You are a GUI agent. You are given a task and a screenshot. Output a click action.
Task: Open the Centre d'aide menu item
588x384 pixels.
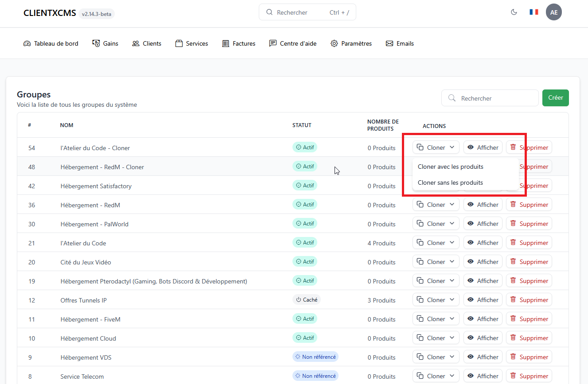(x=293, y=43)
